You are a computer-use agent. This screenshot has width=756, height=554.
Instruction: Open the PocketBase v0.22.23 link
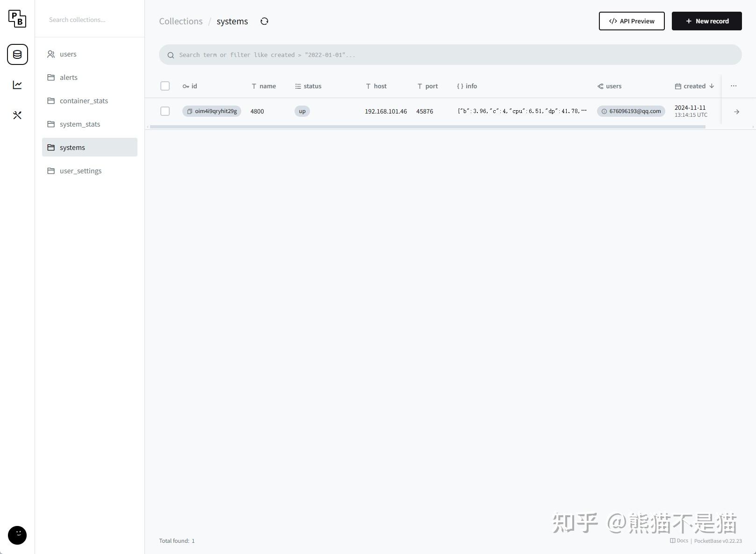coord(718,541)
